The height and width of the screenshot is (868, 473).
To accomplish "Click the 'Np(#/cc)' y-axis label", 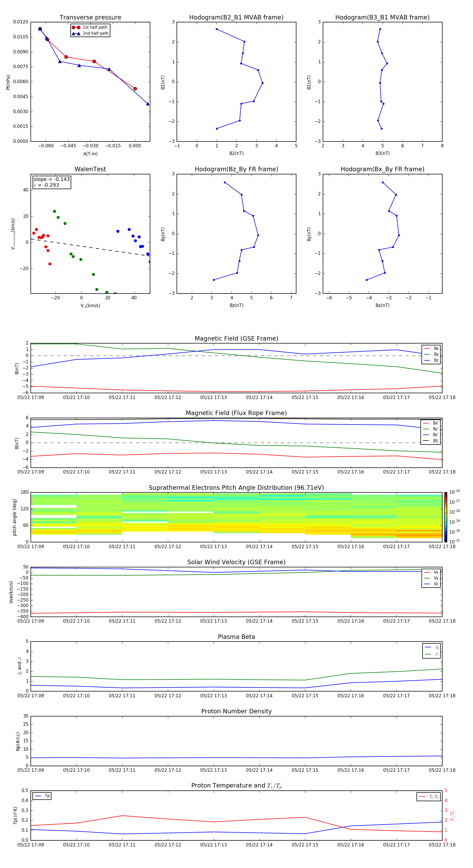I will pyautogui.click(x=18, y=741).
